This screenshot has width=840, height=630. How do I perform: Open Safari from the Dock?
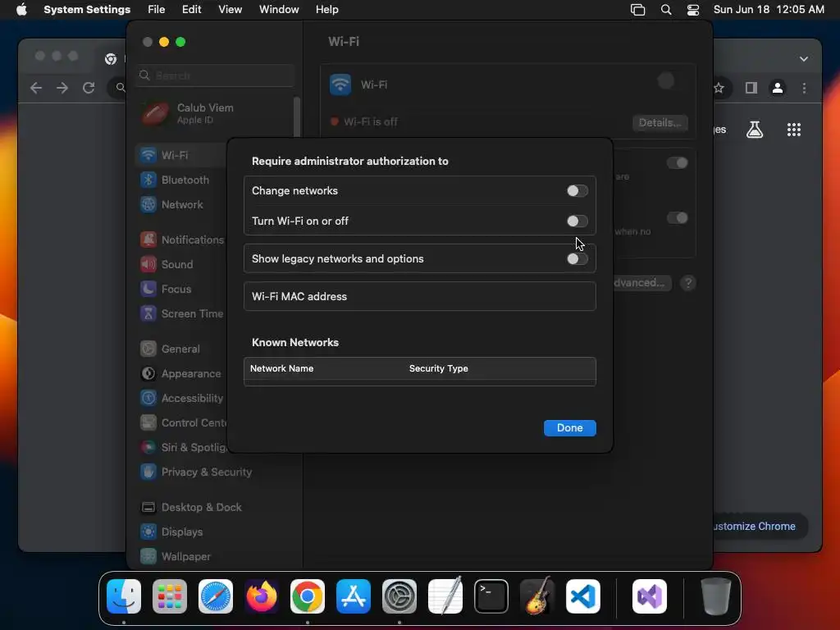click(216, 596)
